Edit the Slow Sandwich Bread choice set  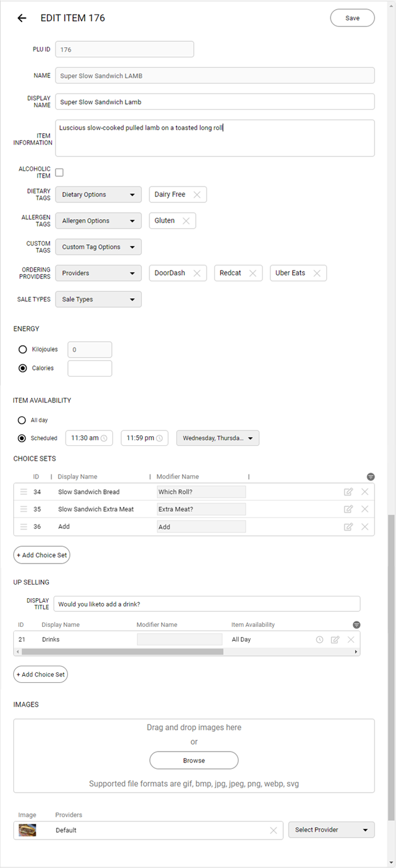[x=348, y=491]
